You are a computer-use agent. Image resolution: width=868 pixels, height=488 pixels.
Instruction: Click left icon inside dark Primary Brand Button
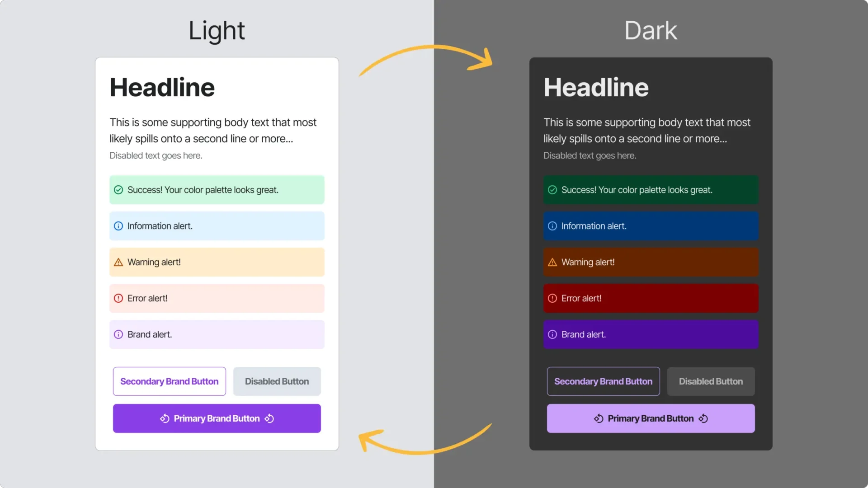click(x=599, y=418)
